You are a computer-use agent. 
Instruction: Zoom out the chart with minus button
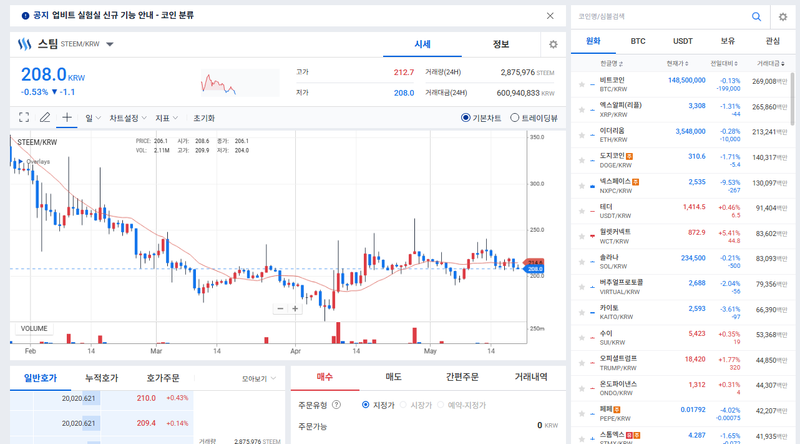[x=280, y=309]
